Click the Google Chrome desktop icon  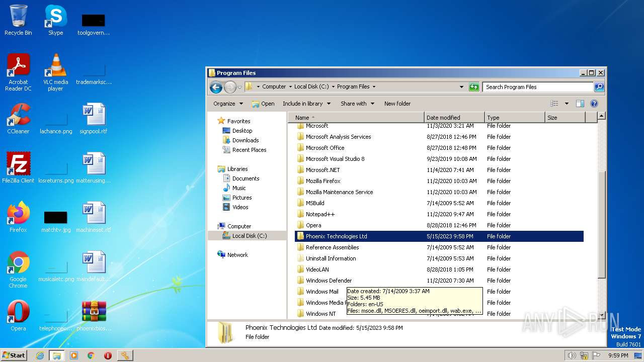[x=18, y=269]
